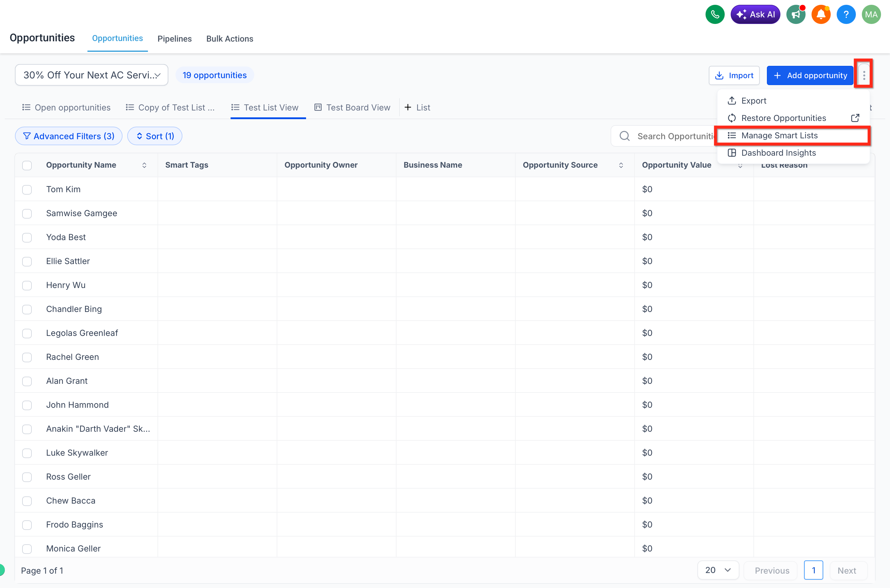
Task: Choose Restore Opportunities menu entry
Action: pyautogui.click(x=793, y=118)
